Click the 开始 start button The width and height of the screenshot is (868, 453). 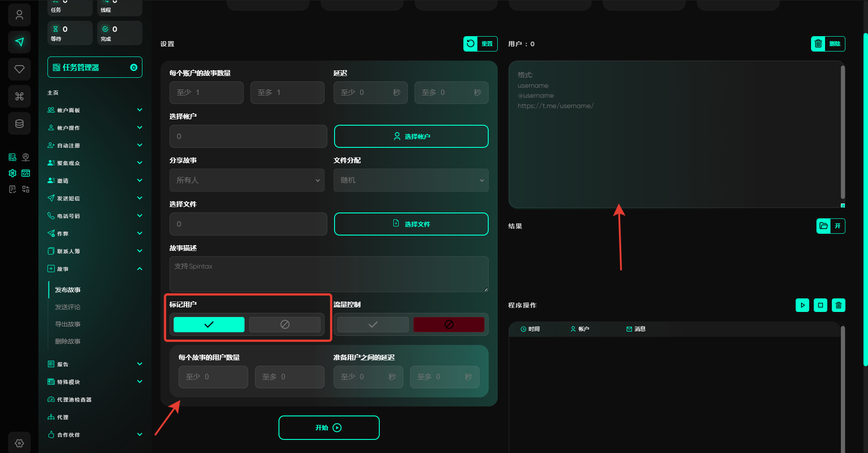tap(329, 428)
